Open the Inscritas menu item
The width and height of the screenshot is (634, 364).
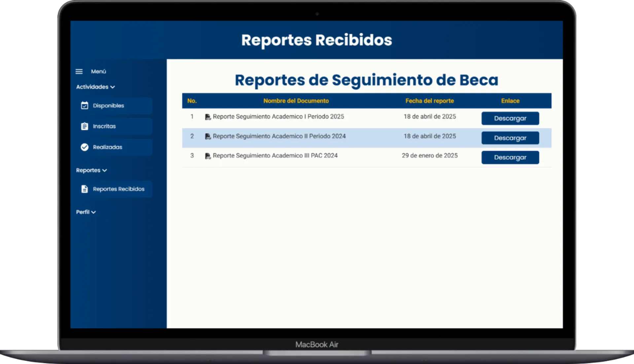pyautogui.click(x=104, y=126)
